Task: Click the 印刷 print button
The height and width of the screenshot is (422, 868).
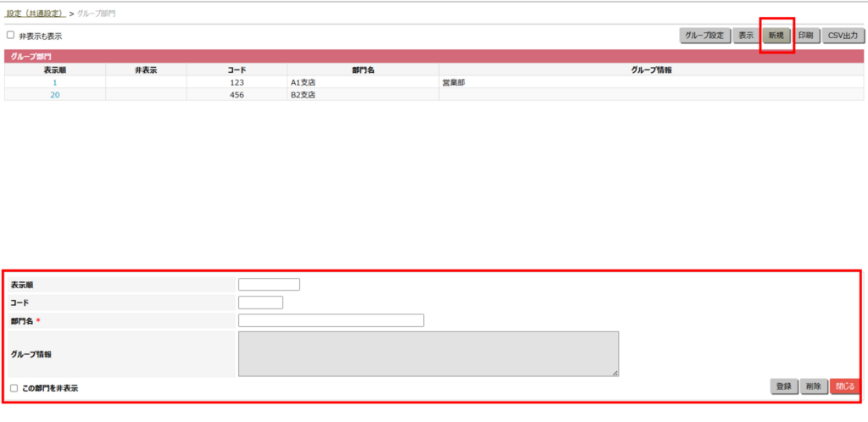Action: [x=806, y=36]
